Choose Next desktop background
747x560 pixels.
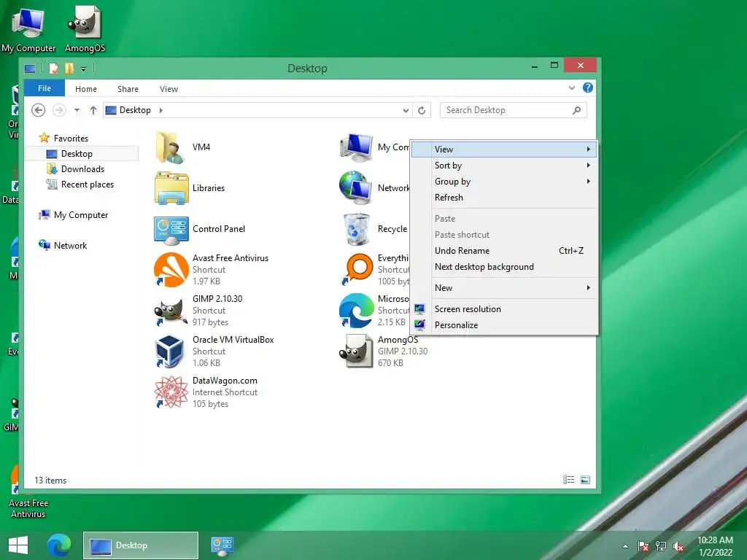(504, 267)
